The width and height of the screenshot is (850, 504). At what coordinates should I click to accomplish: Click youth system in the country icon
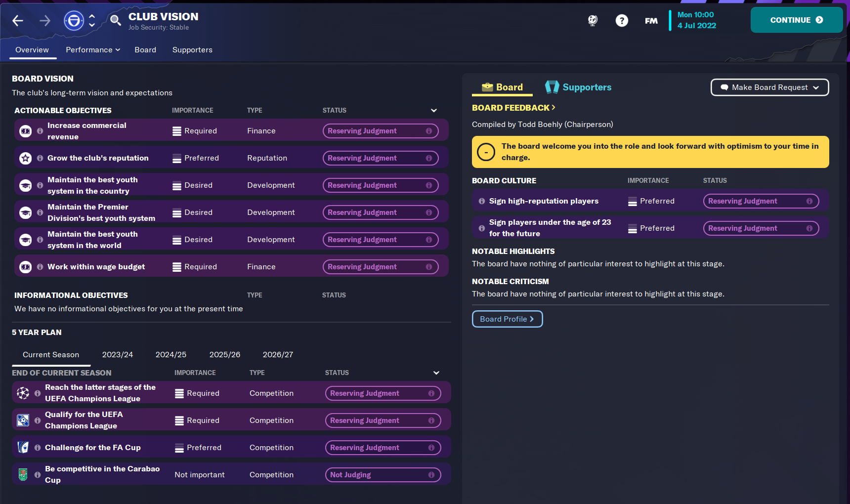[x=25, y=185]
